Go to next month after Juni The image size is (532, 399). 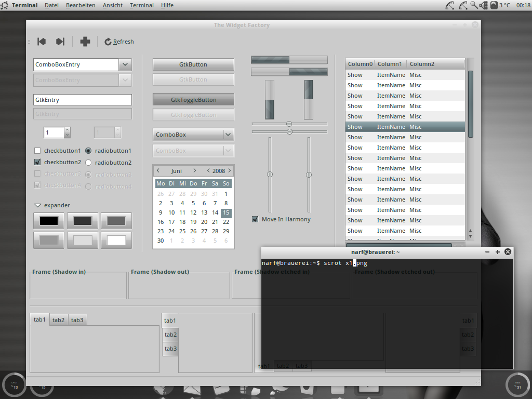point(194,170)
